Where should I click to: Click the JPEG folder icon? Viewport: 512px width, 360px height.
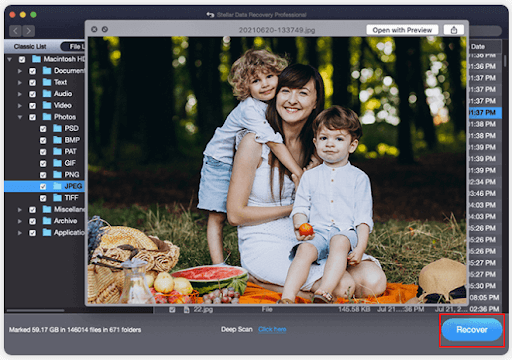coord(58,186)
